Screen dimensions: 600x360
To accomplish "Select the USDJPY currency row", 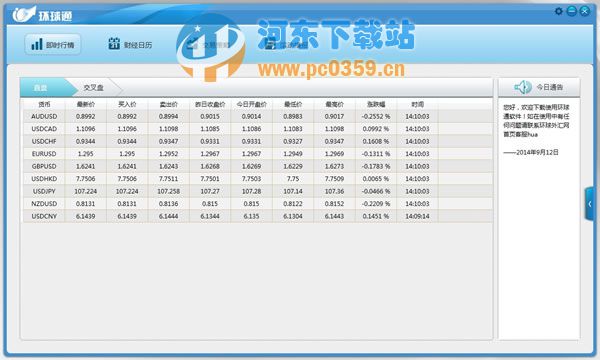I will pos(258,191).
